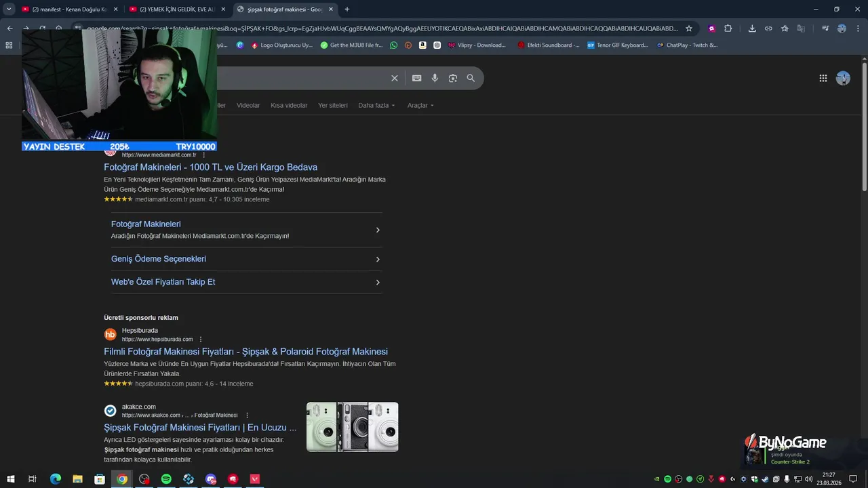
Task: Bookmark this page with the star
Action: pyautogui.click(x=689, y=28)
